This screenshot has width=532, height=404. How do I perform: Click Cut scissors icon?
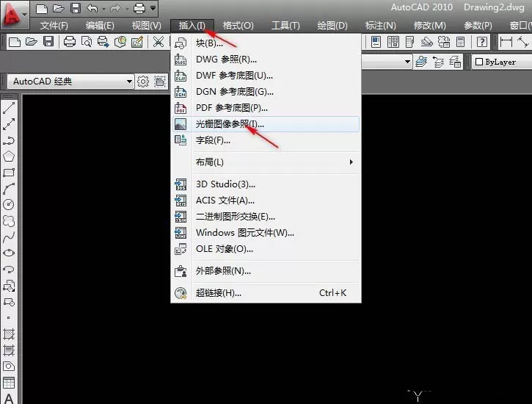(x=158, y=42)
